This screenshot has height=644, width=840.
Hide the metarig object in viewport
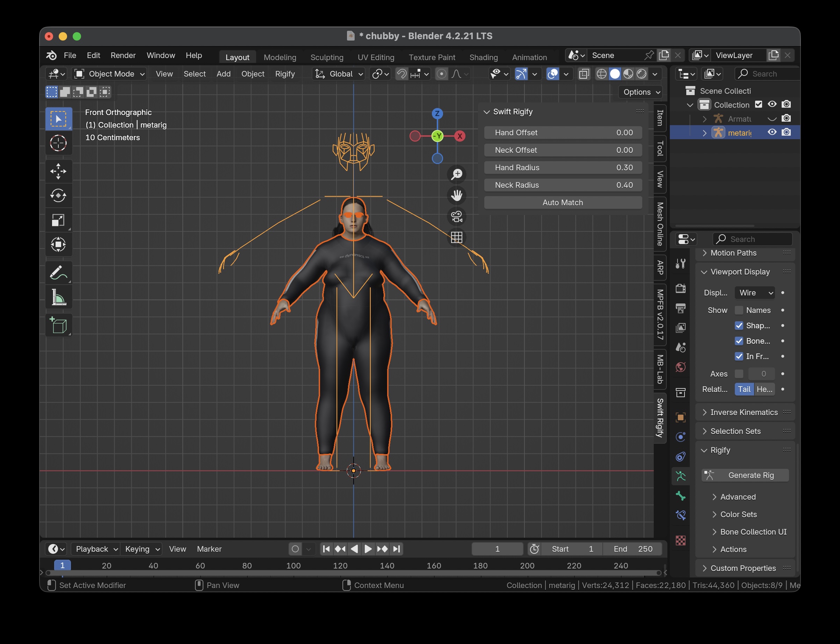[772, 132]
